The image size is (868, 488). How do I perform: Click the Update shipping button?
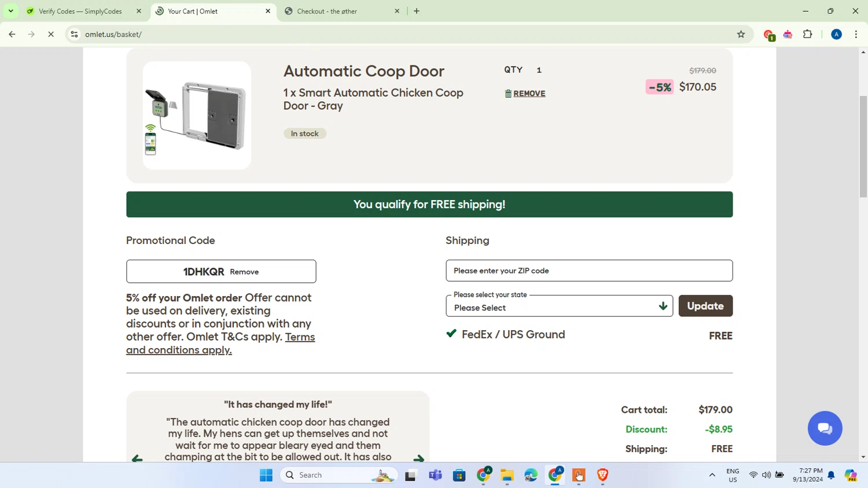coord(705,306)
